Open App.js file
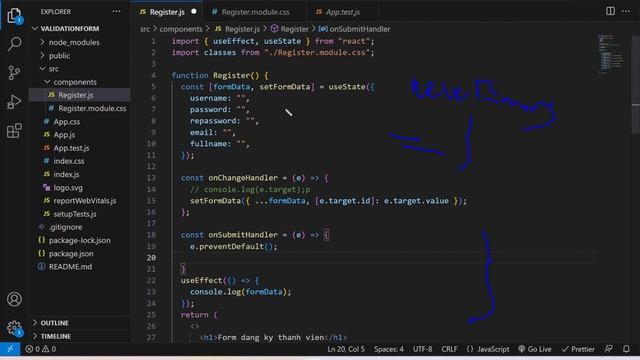This screenshot has height=360, width=640. (x=80, y=135)
